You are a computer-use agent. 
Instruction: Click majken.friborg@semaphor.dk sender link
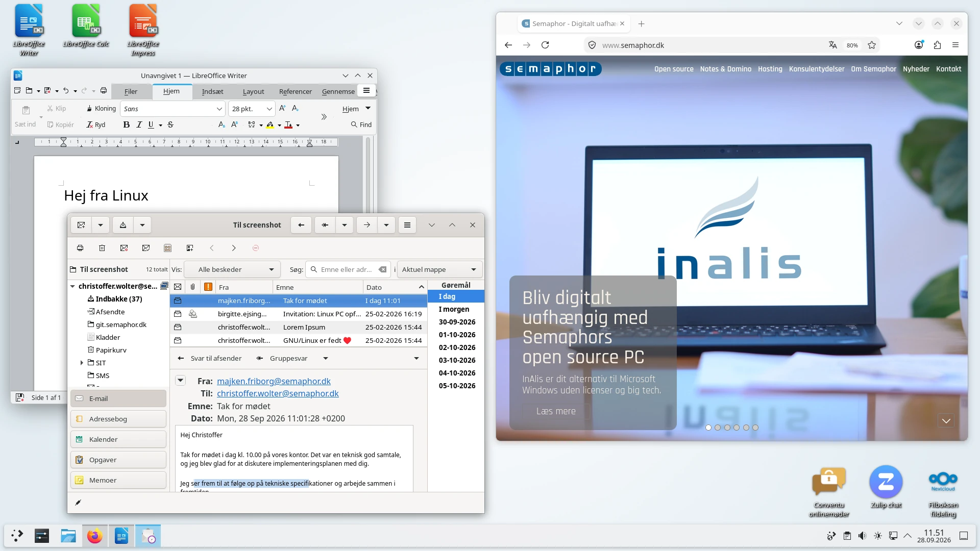pyautogui.click(x=274, y=381)
